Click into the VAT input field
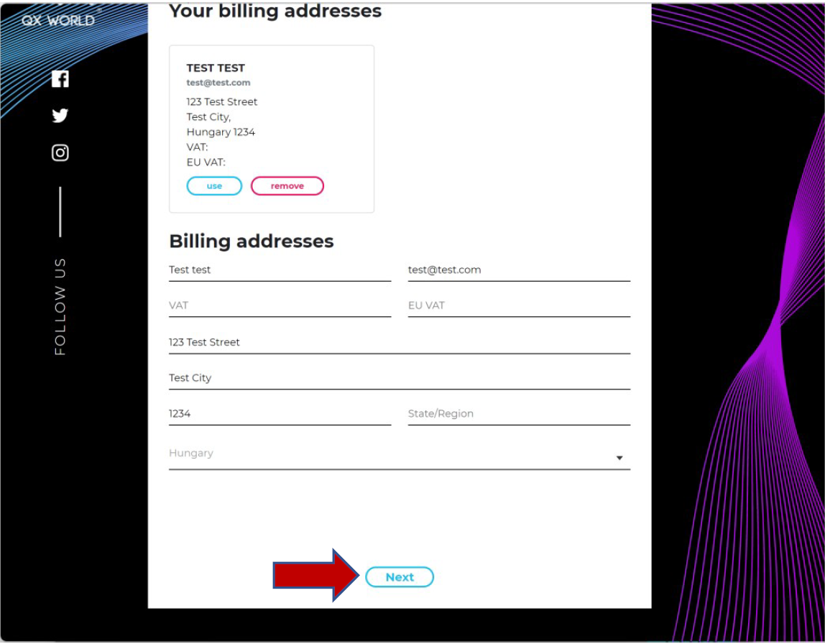 click(x=280, y=305)
